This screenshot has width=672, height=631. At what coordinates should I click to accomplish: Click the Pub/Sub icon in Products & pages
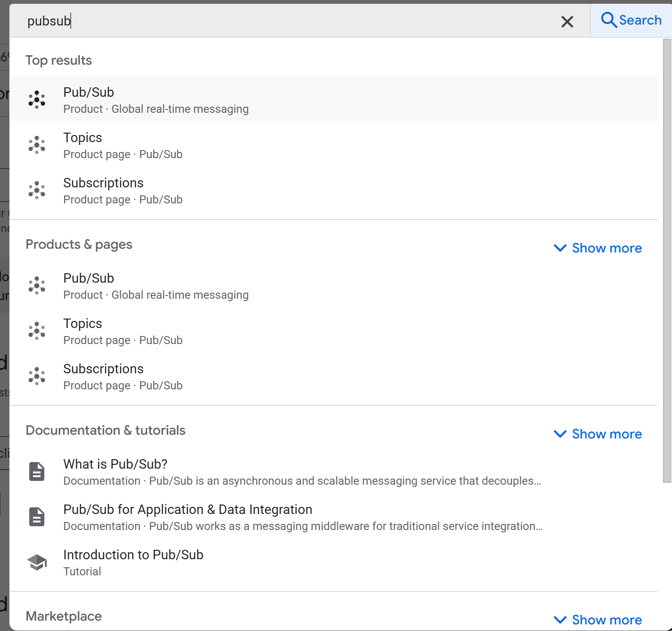click(x=37, y=286)
